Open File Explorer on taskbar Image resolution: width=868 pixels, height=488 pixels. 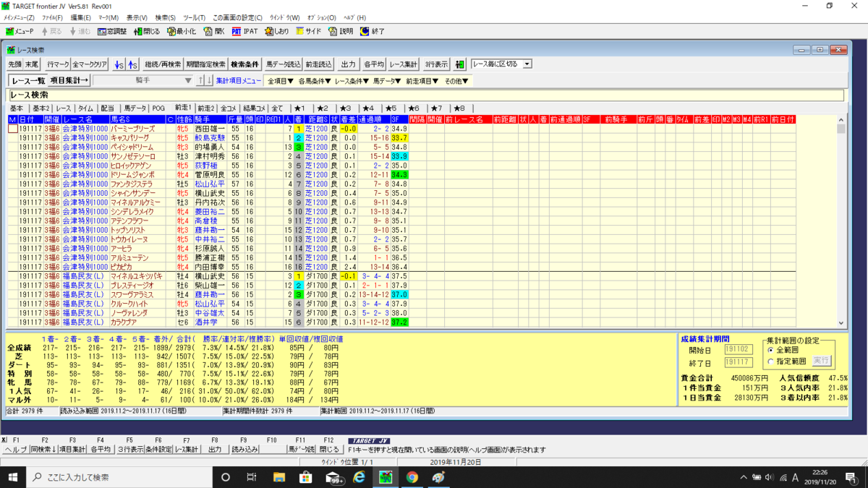(279, 477)
